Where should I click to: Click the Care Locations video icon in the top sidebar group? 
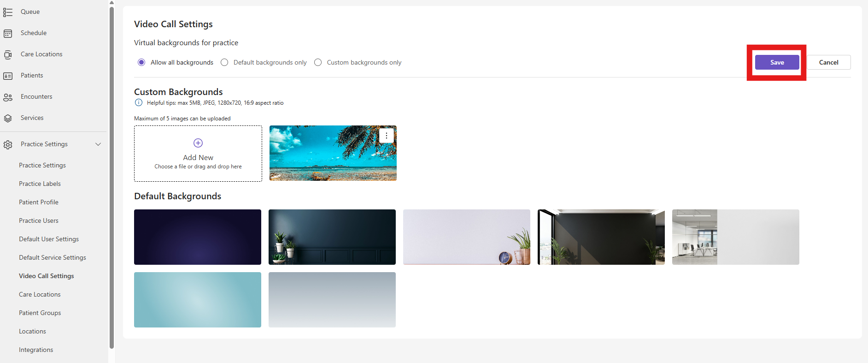pos(8,54)
